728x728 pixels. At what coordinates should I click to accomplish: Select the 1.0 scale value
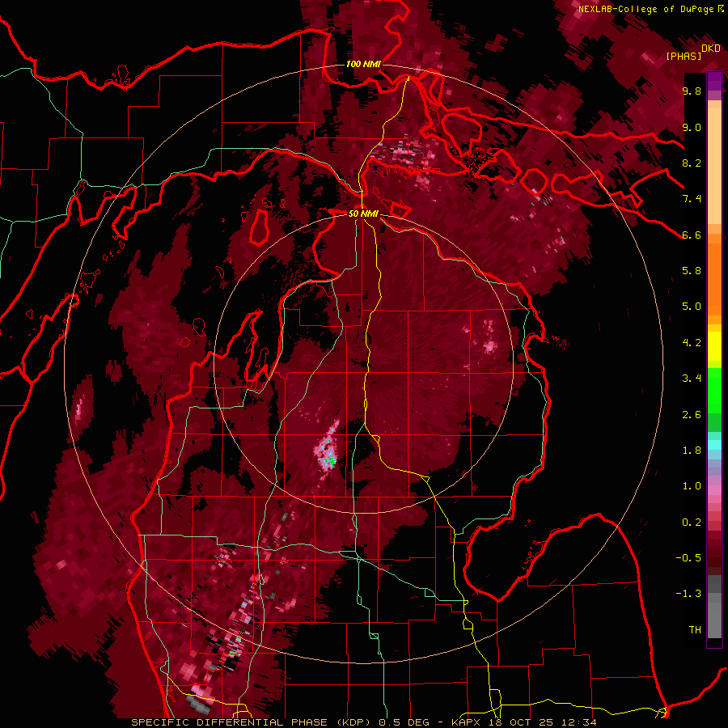click(692, 486)
